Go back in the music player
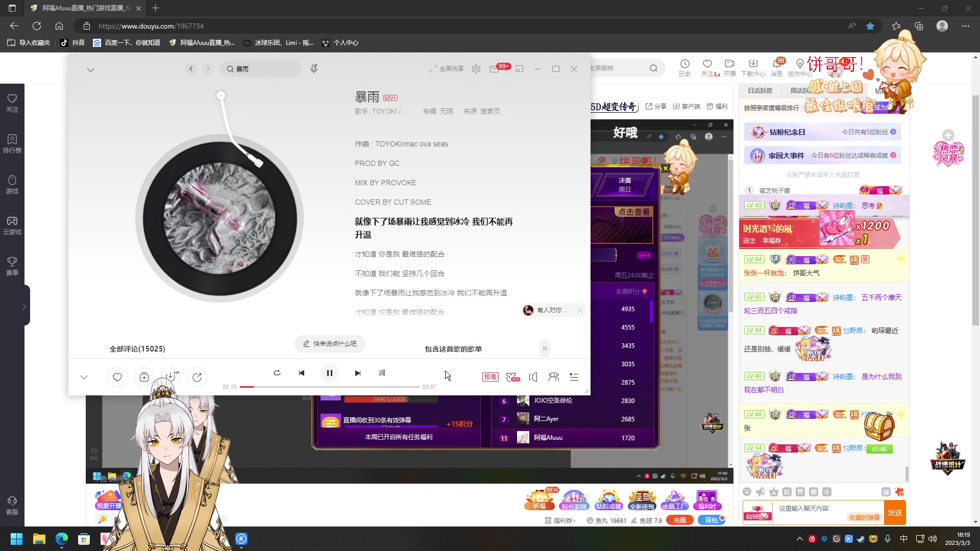The height and width of the screenshot is (551, 980). (x=191, y=69)
